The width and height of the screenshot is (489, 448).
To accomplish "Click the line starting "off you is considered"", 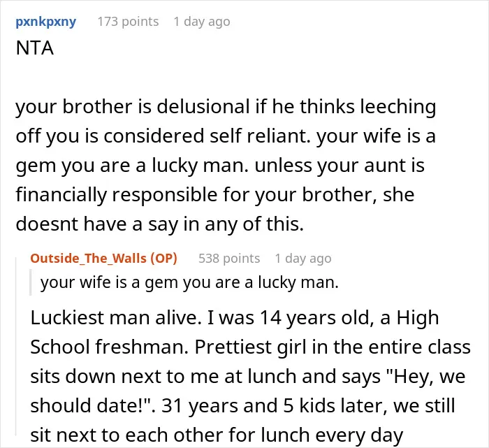I will (x=226, y=136).
